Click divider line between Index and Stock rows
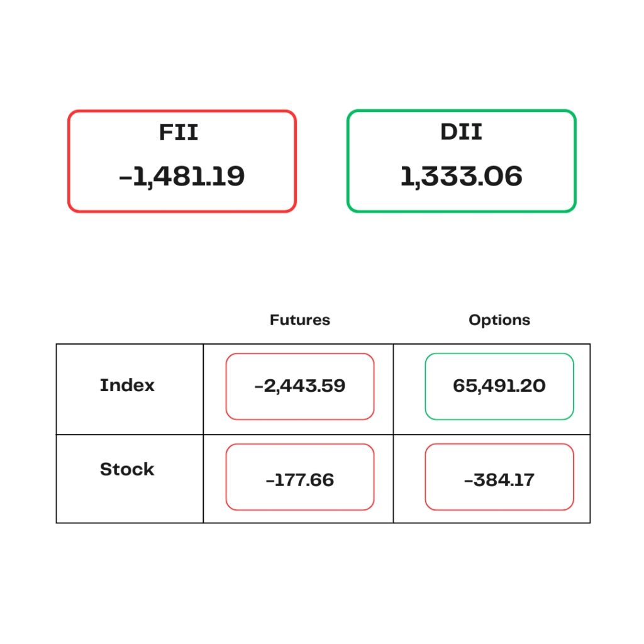The image size is (644, 644). click(323, 434)
